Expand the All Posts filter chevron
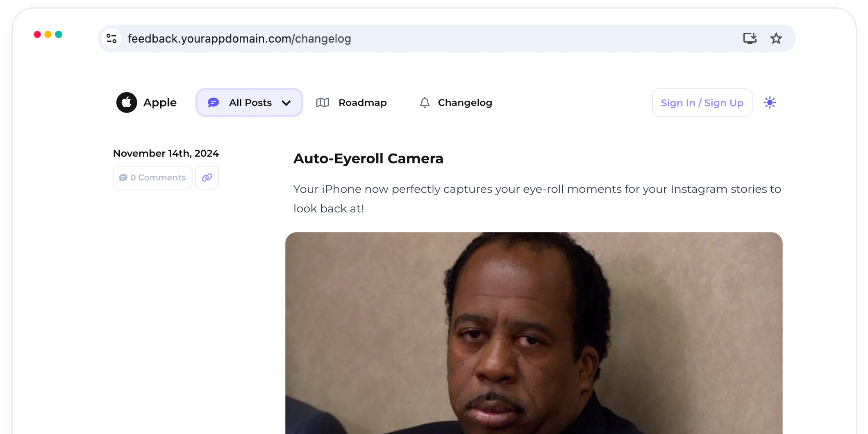 [286, 103]
